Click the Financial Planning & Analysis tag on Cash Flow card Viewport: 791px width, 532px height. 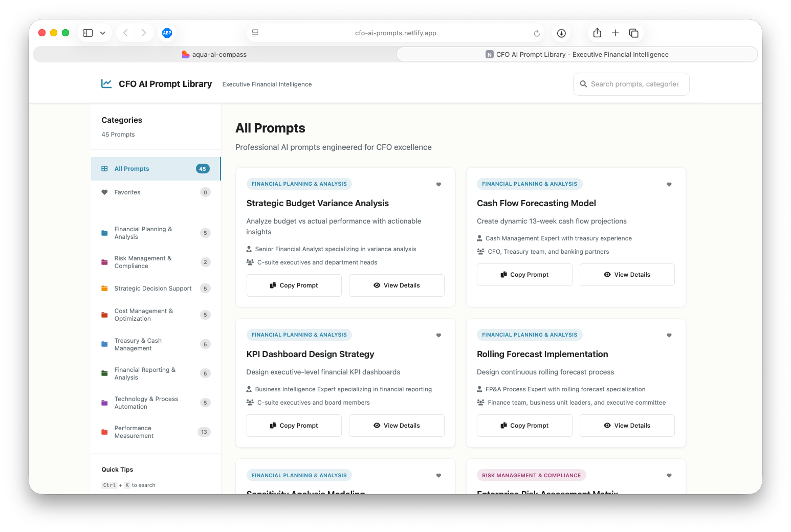tap(530, 184)
